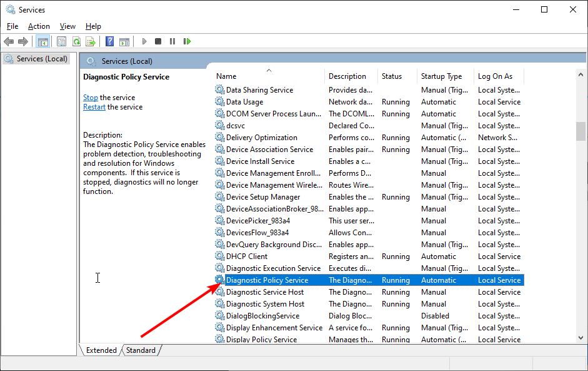This screenshot has width=588, height=371.
Task: Sort services by the Name column header
Action: (269, 76)
